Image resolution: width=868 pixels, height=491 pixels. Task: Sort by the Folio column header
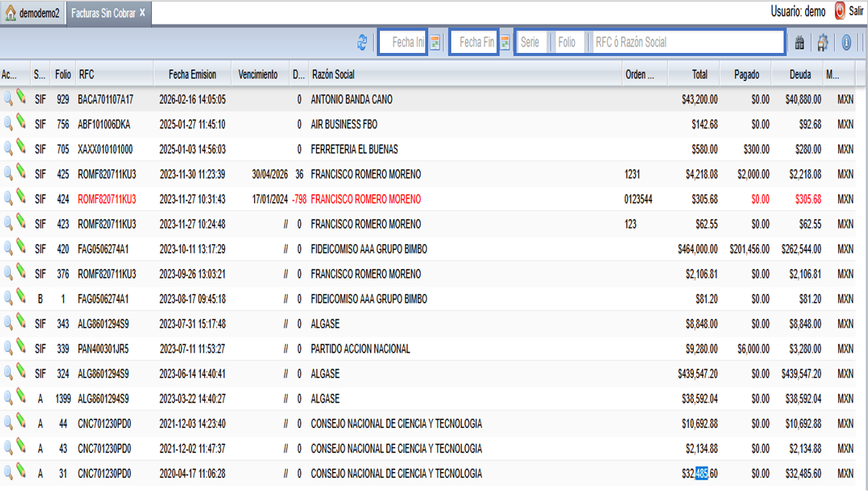63,74
